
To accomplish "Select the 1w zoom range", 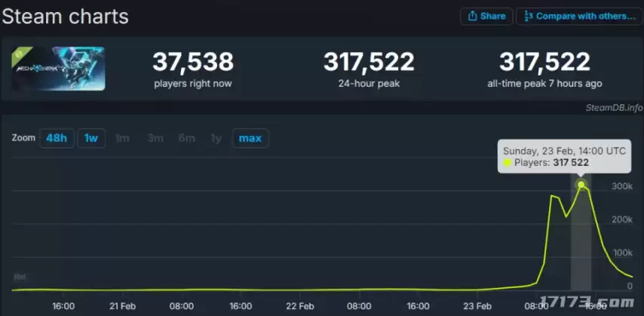I will tap(90, 139).
